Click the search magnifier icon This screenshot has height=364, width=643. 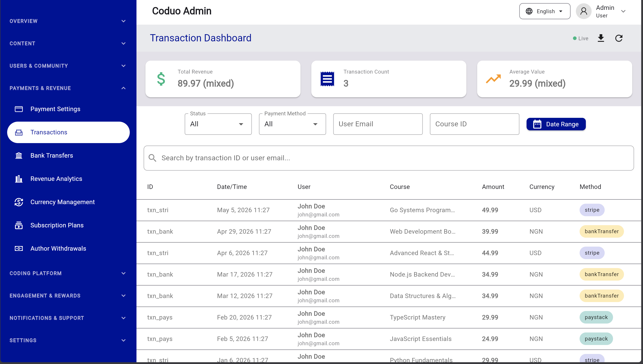[152, 158]
